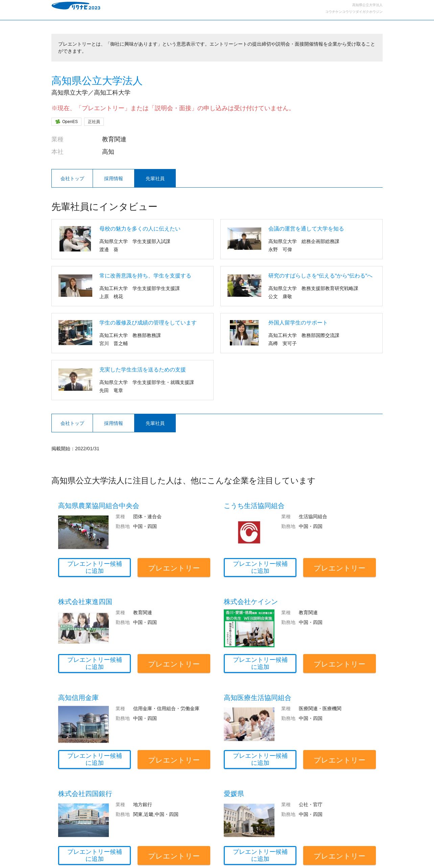Screen dimensions: 434x868
Task: Open こうち生活協同組合 company link
Action: click(x=254, y=506)
